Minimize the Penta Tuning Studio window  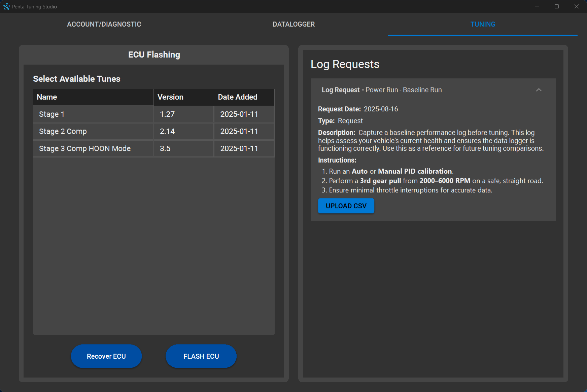click(537, 6)
